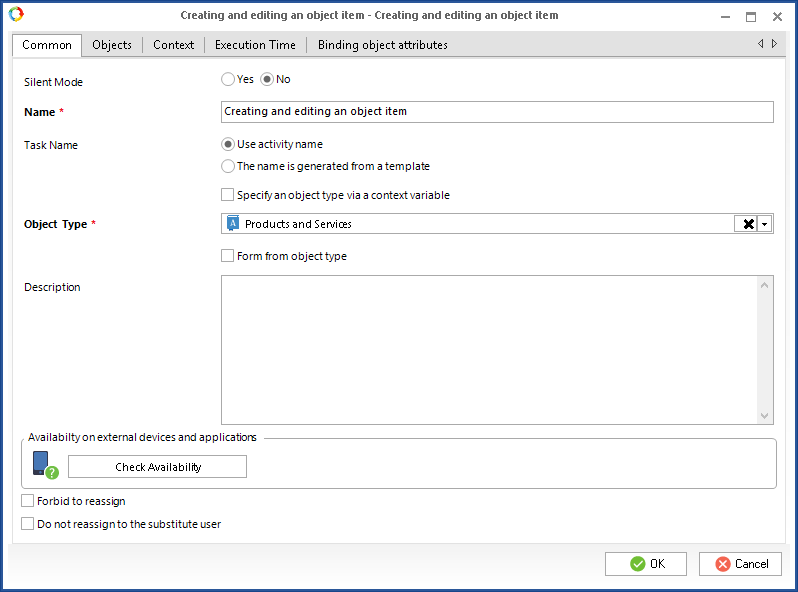Select No for Silent Mode
798x592 pixels.
click(267, 79)
